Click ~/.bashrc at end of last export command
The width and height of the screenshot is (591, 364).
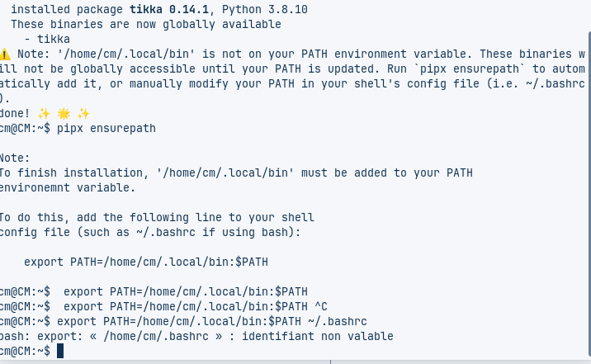click(338, 321)
